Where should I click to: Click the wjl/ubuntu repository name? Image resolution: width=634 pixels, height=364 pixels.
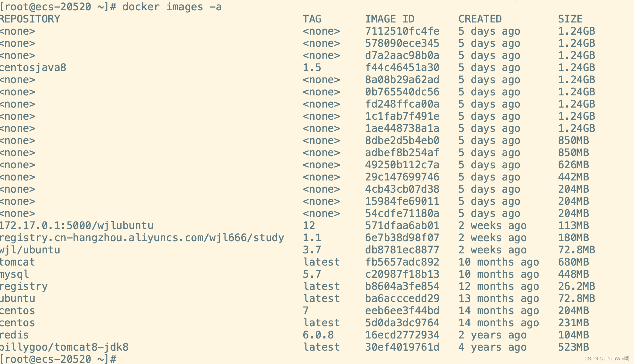coord(30,250)
